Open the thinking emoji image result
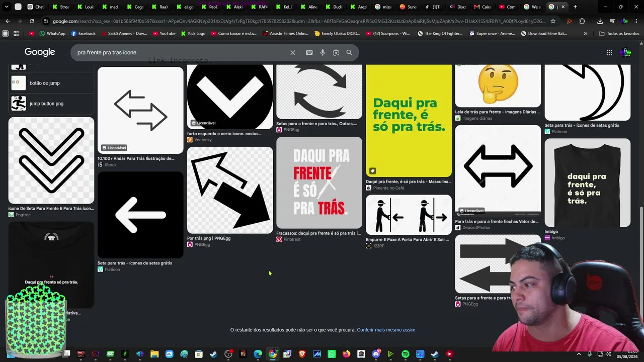This screenshot has height=362, width=644. (x=498, y=85)
